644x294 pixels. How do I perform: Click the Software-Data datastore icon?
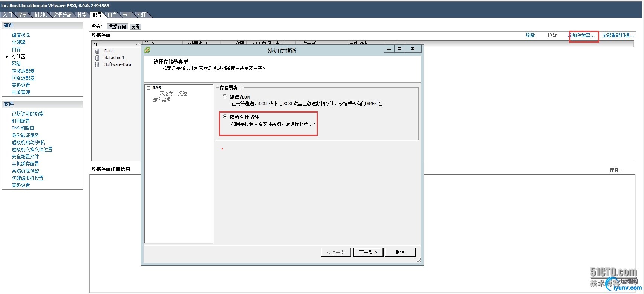(x=97, y=65)
